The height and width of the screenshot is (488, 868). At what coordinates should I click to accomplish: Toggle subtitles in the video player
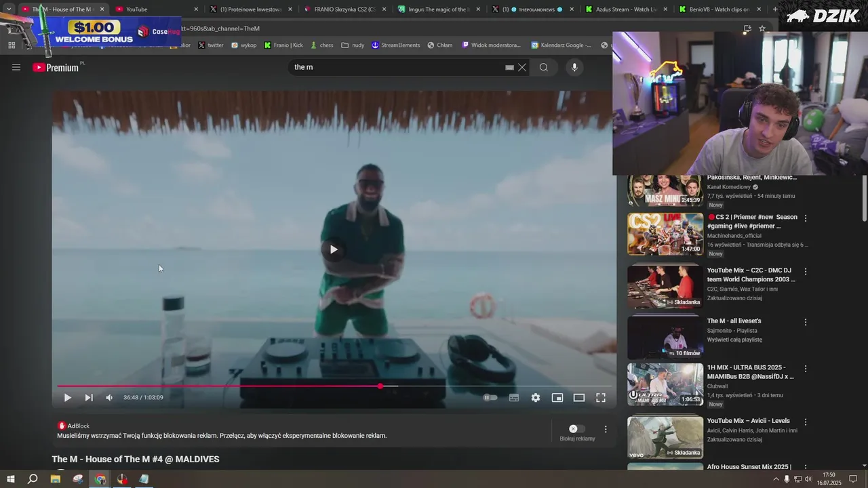point(514,398)
